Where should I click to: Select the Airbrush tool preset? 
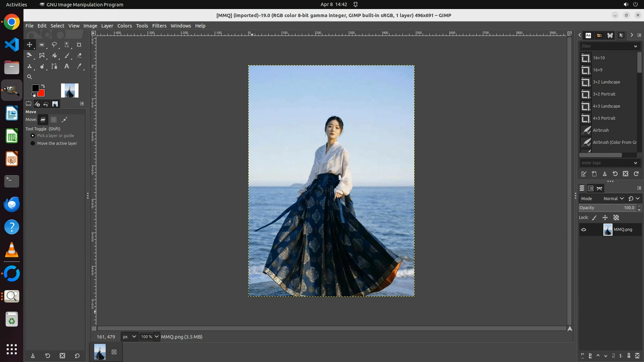(600, 130)
